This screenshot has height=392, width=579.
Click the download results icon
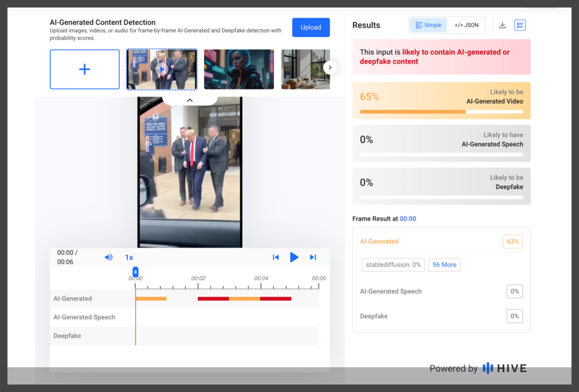click(502, 25)
